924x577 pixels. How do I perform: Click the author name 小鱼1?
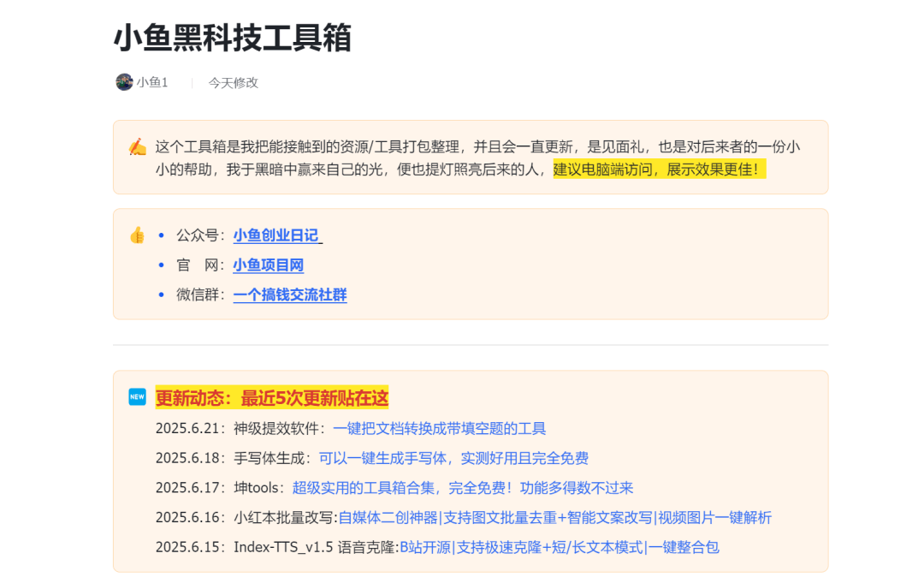point(152,82)
